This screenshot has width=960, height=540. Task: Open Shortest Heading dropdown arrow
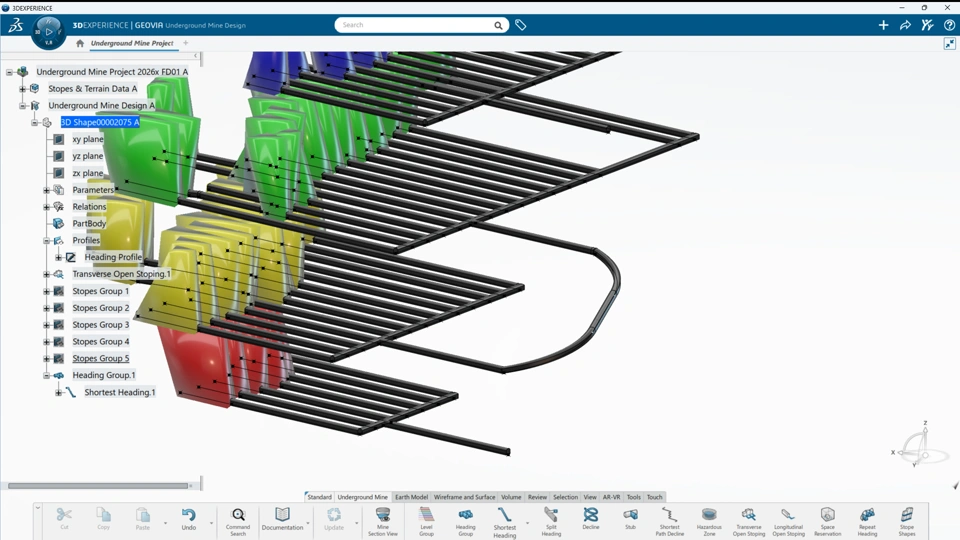click(527, 523)
